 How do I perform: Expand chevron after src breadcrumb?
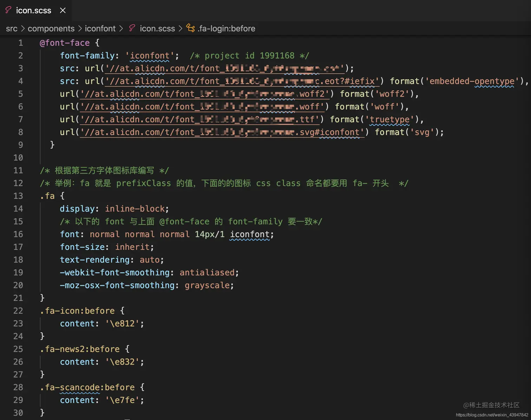[x=23, y=28]
